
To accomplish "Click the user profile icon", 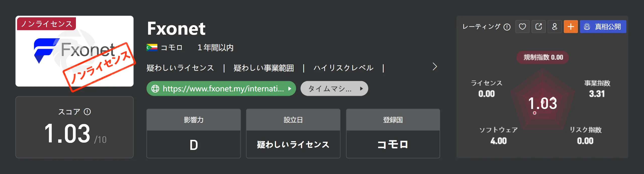I will click(555, 27).
